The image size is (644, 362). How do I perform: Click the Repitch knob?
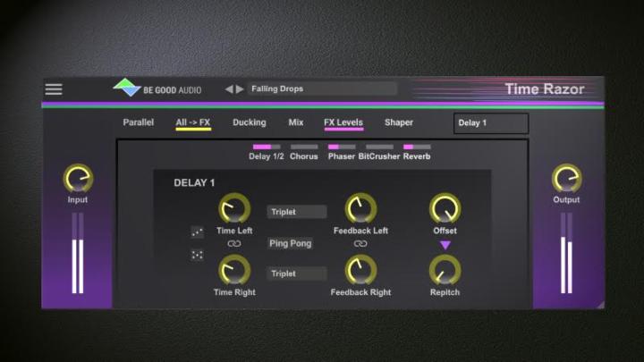click(x=445, y=270)
